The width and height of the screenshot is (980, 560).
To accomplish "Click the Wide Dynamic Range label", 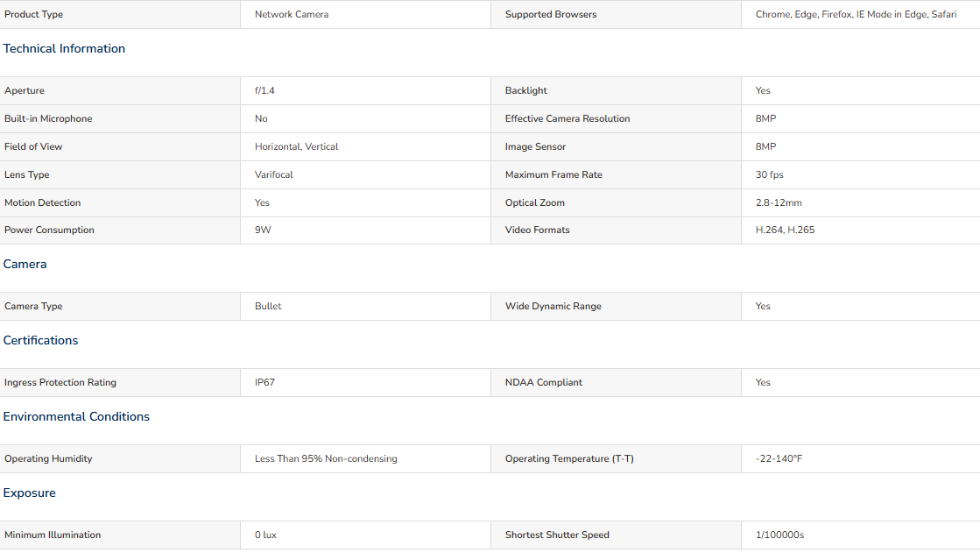I will 553,306.
